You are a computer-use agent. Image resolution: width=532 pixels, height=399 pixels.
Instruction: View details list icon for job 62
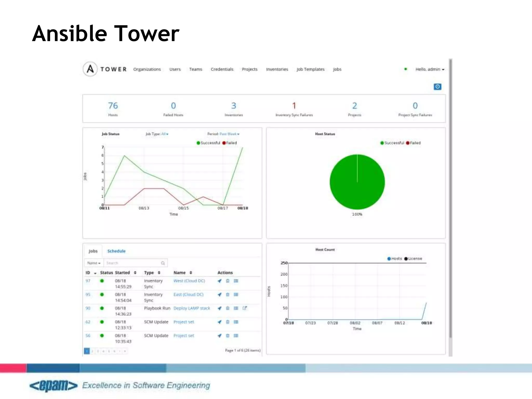point(236,322)
